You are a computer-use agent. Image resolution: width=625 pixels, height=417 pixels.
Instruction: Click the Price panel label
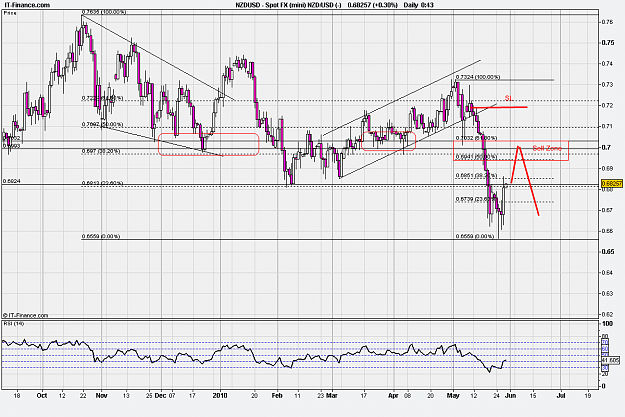[10, 13]
